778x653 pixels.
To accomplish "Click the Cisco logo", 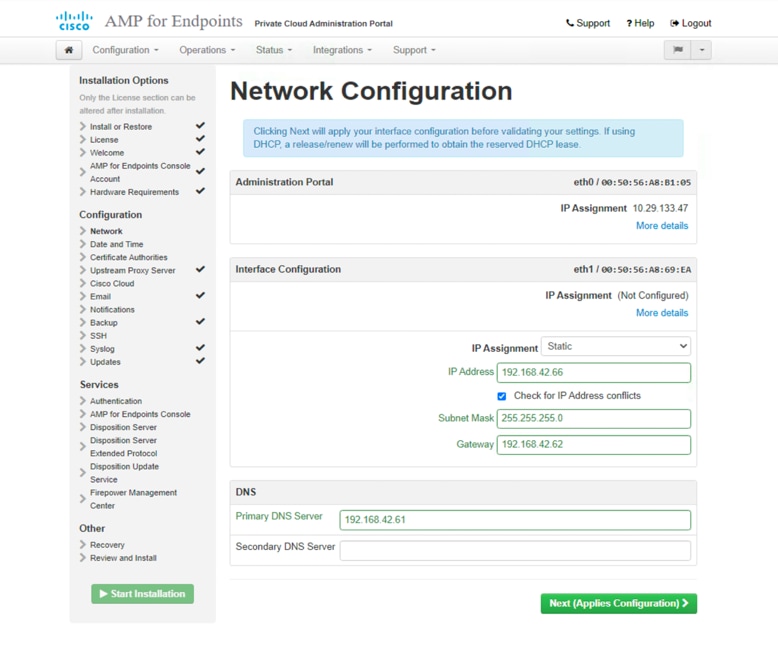I will pyautogui.click(x=74, y=21).
